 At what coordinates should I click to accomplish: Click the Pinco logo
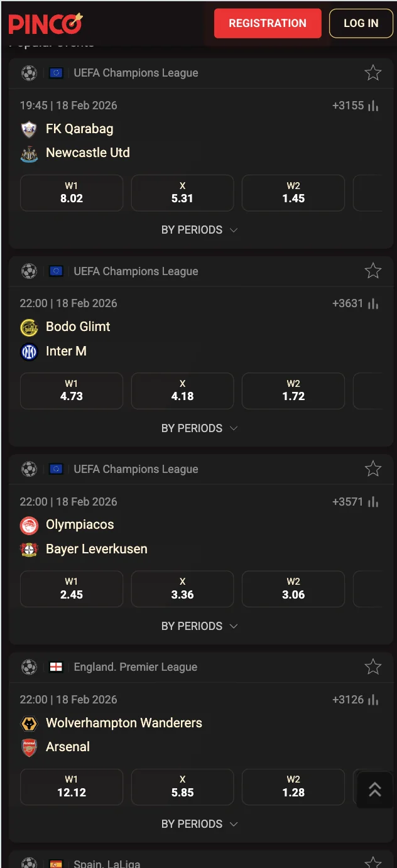click(x=45, y=24)
